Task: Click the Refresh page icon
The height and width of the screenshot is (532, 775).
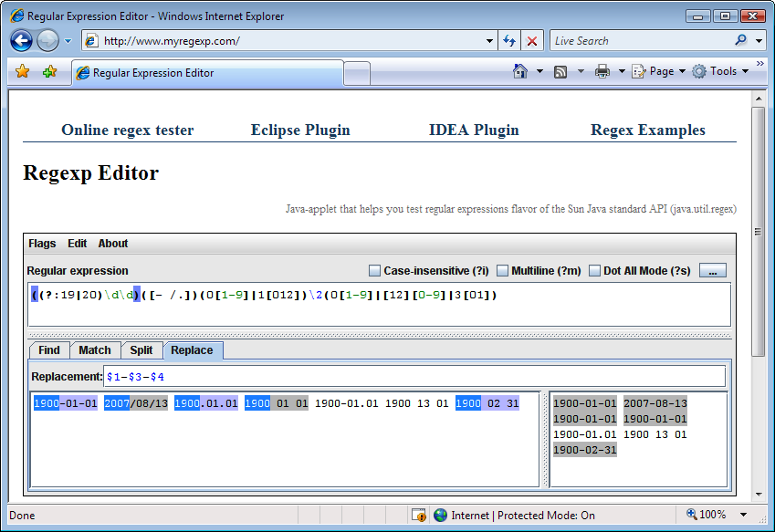Action: pos(509,41)
